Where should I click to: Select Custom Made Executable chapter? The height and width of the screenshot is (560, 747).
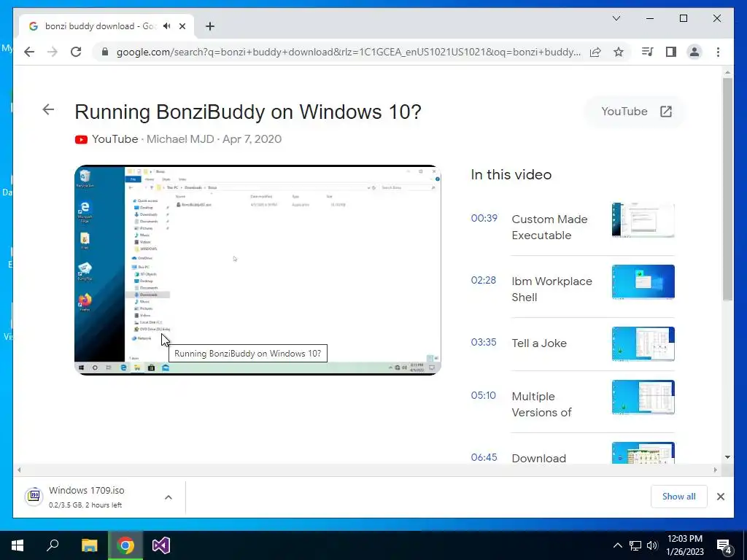point(549,227)
